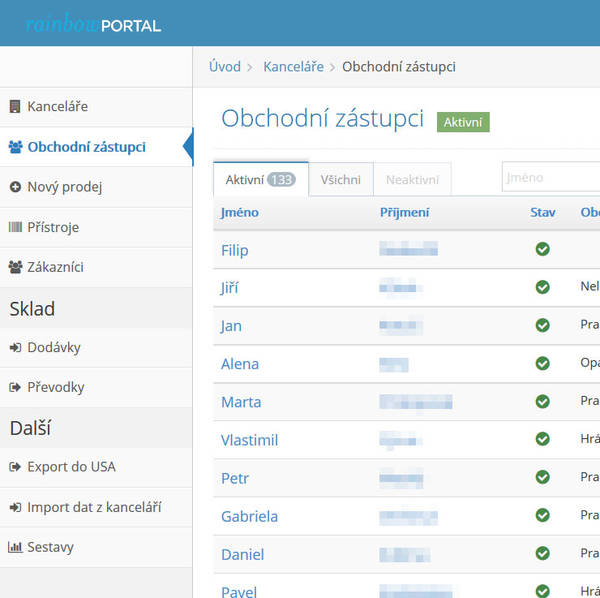The width and height of the screenshot is (600, 598).
Task: Click the Dodávky sign-in arrow icon
Action: [x=15, y=348]
